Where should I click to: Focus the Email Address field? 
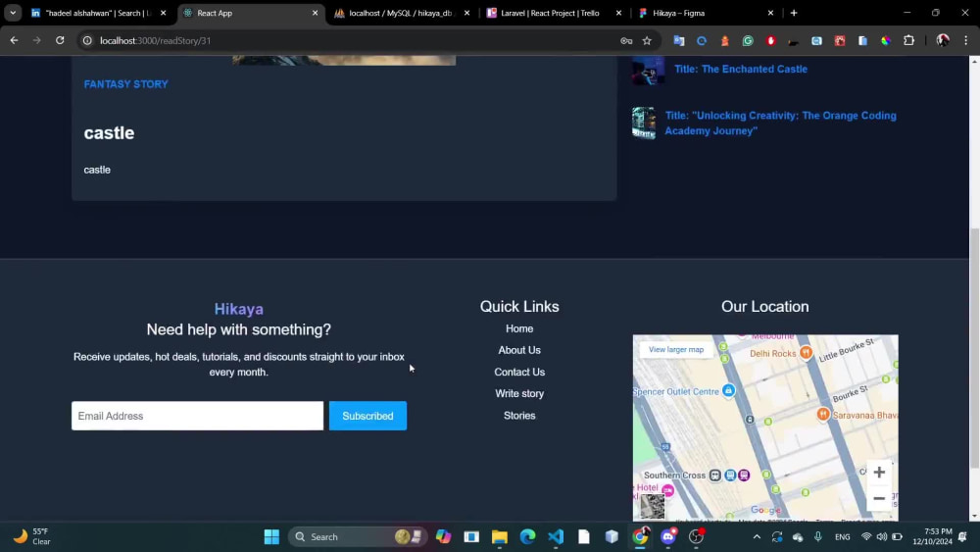198,416
